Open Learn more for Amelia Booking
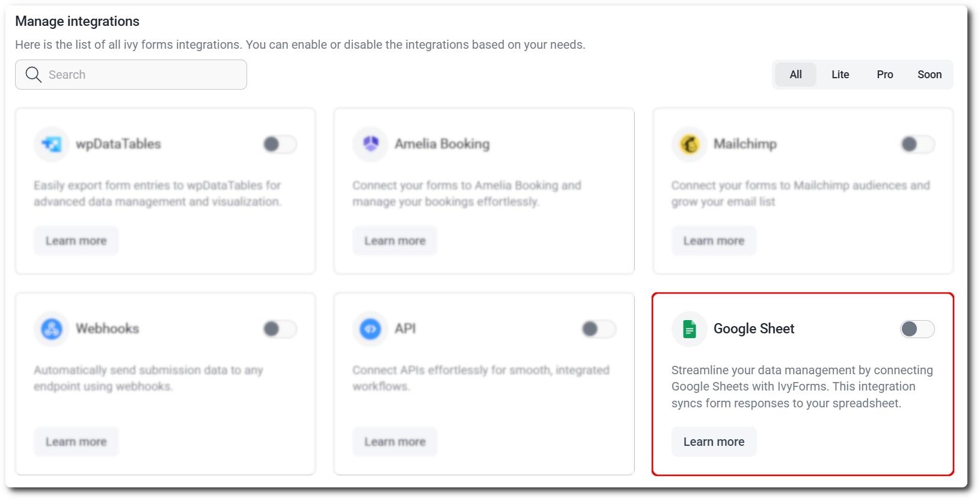Viewport: 980px width, 500px height. (395, 241)
